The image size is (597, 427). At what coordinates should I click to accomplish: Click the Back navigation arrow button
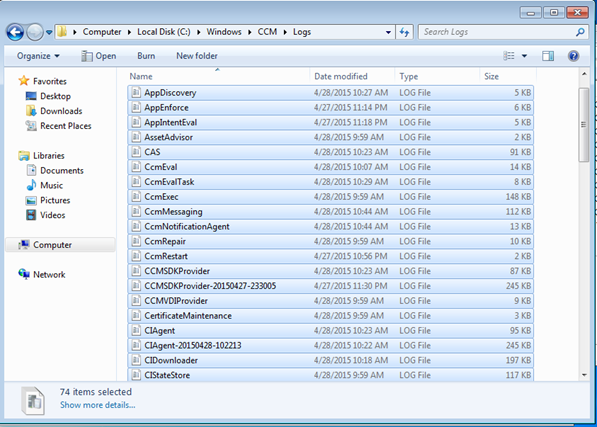point(15,32)
